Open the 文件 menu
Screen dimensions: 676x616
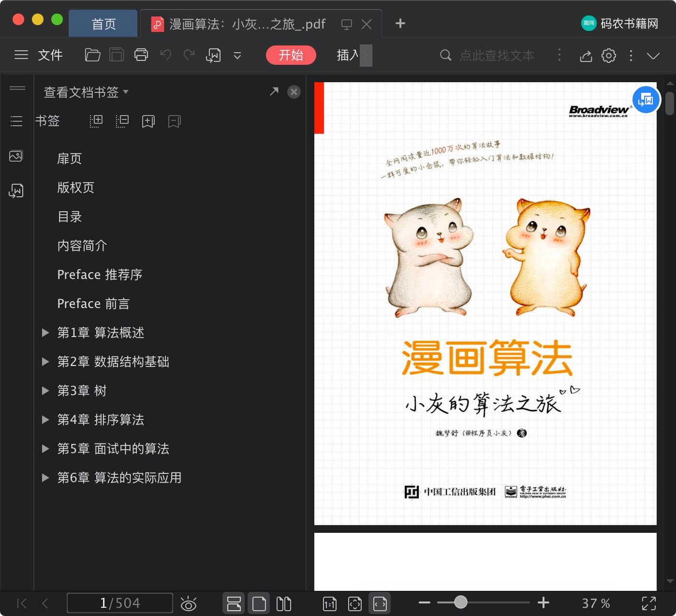(50, 55)
